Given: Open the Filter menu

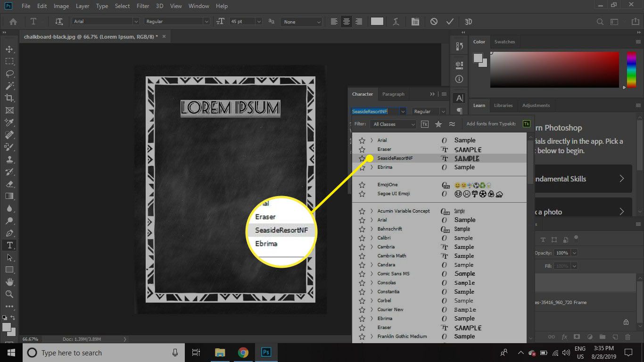Looking at the screenshot, I should (x=142, y=6).
